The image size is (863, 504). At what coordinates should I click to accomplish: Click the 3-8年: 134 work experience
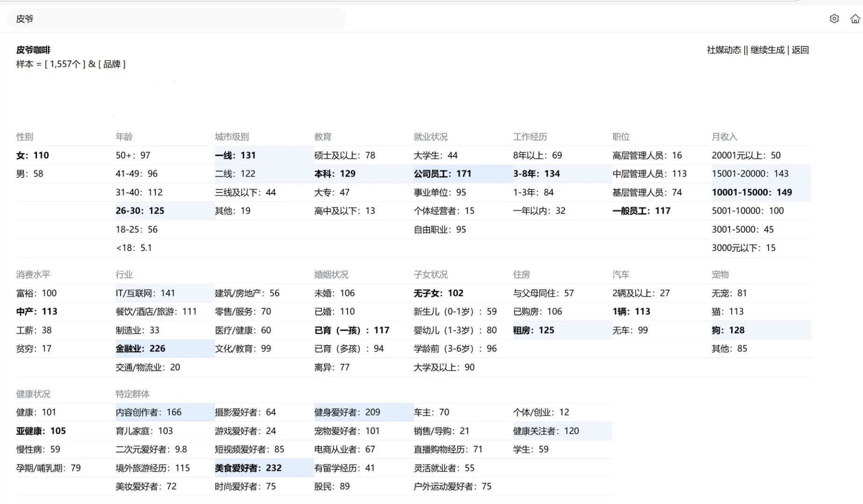(x=537, y=174)
